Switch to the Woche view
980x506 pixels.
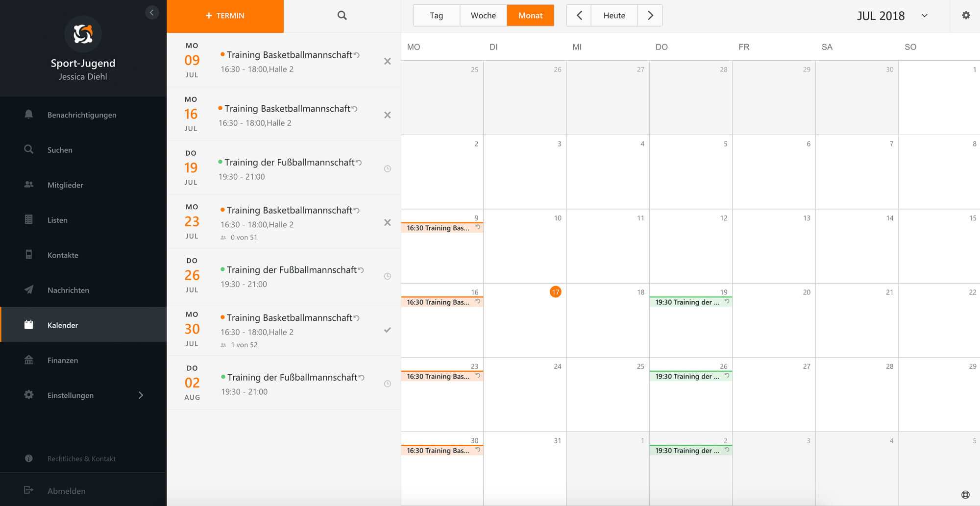pyautogui.click(x=483, y=16)
